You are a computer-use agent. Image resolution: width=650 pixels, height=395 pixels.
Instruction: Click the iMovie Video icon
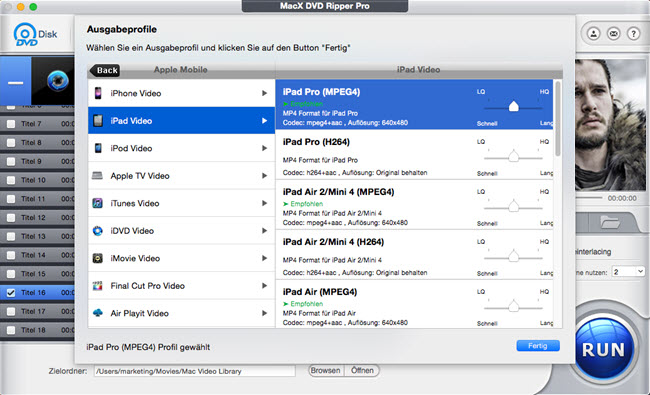tap(97, 258)
